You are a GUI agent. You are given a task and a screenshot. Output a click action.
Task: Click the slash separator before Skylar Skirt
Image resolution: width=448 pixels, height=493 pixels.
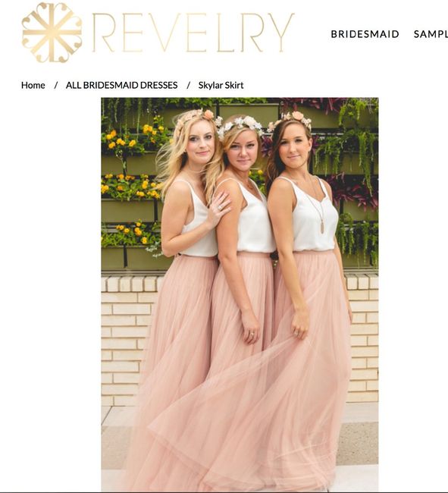click(x=188, y=85)
